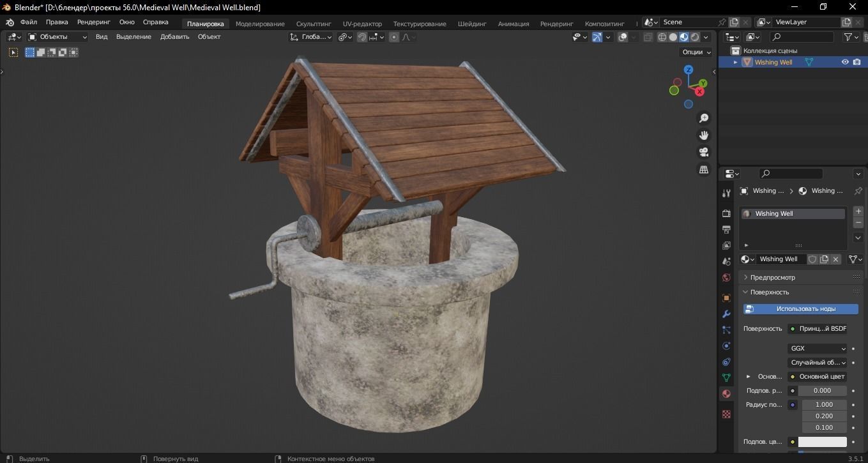Select the Texture Properties checker icon
The width and height of the screenshot is (868, 463).
[726, 414]
